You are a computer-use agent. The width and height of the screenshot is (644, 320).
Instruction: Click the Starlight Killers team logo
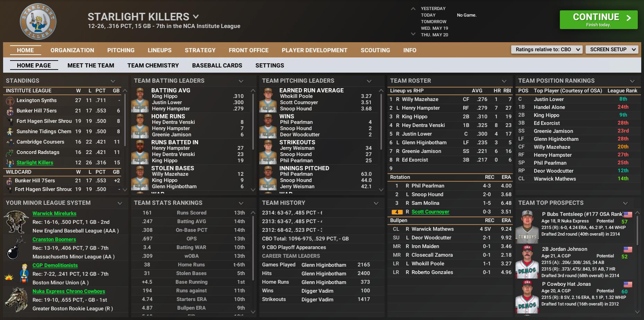[38, 22]
